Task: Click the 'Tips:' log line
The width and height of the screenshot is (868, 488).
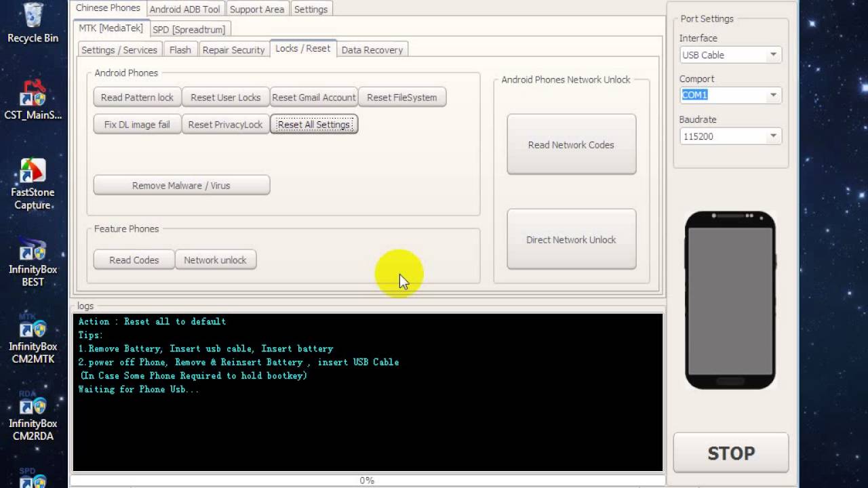Action: pos(90,335)
